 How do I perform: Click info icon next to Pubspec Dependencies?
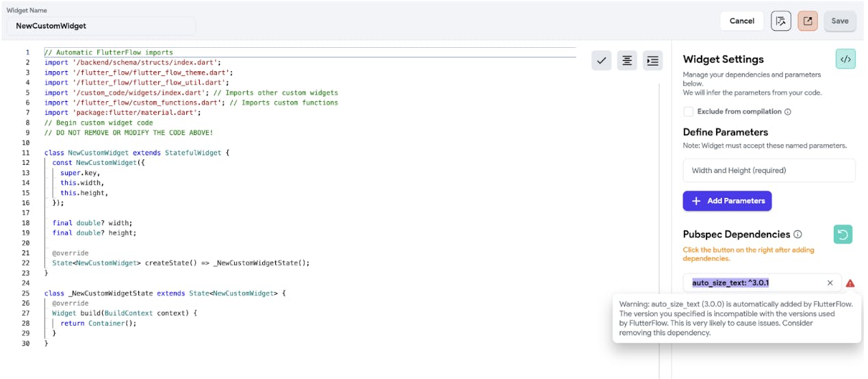[x=798, y=235]
